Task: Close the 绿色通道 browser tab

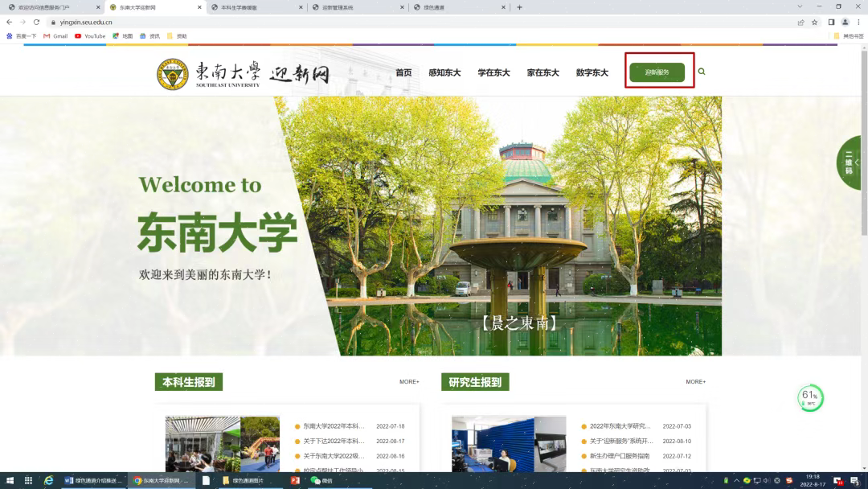Action: click(503, 7)
